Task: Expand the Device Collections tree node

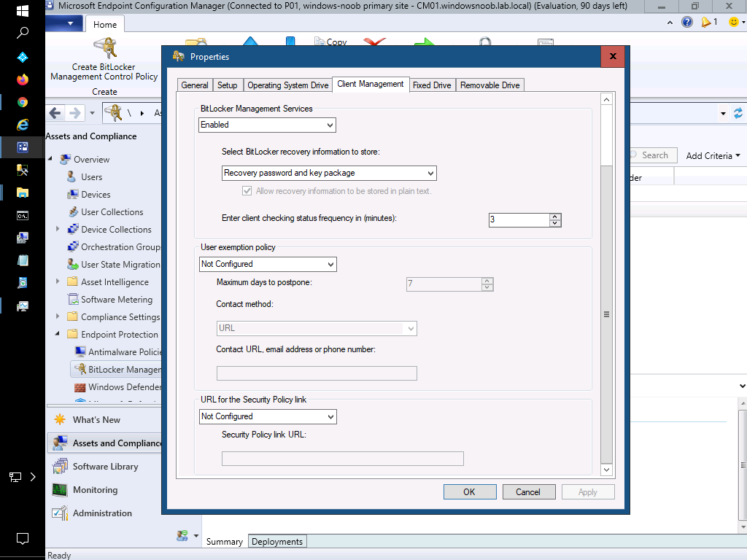Action: point(58,229)
